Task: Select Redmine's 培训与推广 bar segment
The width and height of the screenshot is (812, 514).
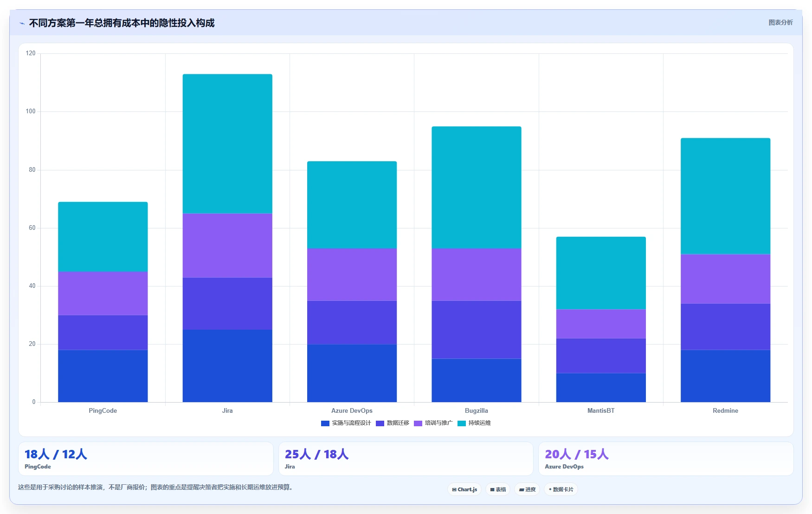Action: (x=725, y=279)
